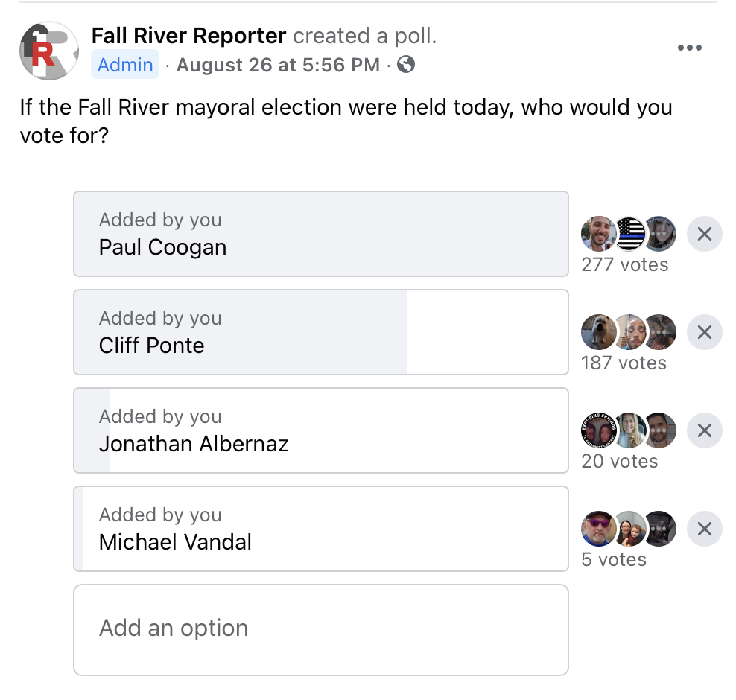Select the Jonathan Albernaz poll option
Viewport: 736px width, 700px height.
tap(321, 430)
